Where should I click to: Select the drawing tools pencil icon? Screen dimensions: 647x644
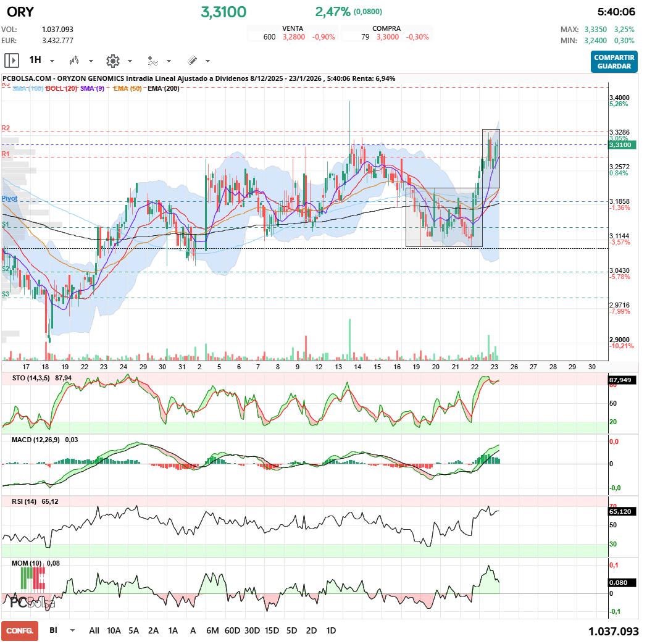coord(193,61)
